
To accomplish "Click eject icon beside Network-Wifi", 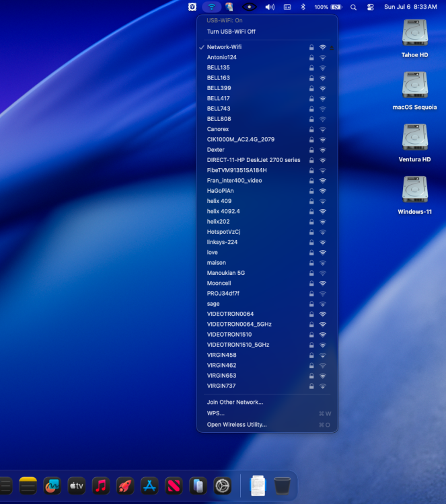I will 332,48.
